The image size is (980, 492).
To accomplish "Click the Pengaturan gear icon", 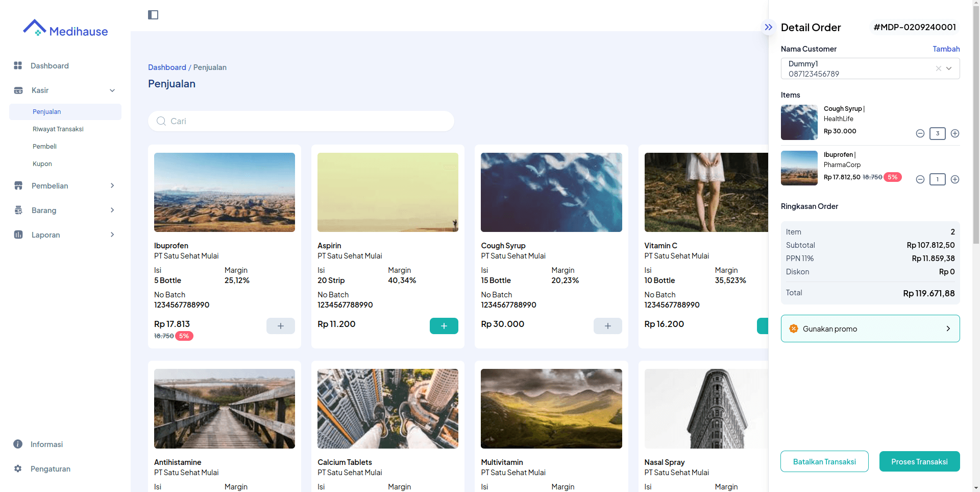I will (x=18, y=468).
